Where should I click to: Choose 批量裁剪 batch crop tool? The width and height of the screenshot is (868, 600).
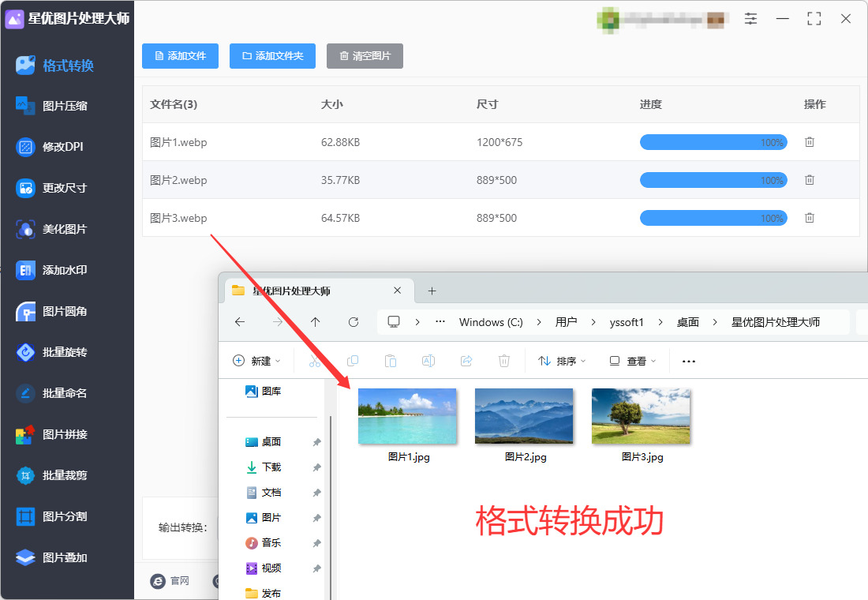click(51, 475)
